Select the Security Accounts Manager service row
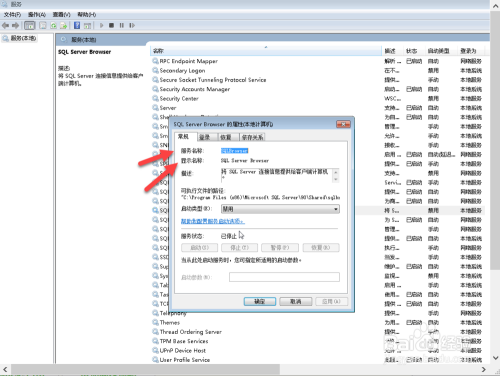The image size is (500, 376). [317, 89]
